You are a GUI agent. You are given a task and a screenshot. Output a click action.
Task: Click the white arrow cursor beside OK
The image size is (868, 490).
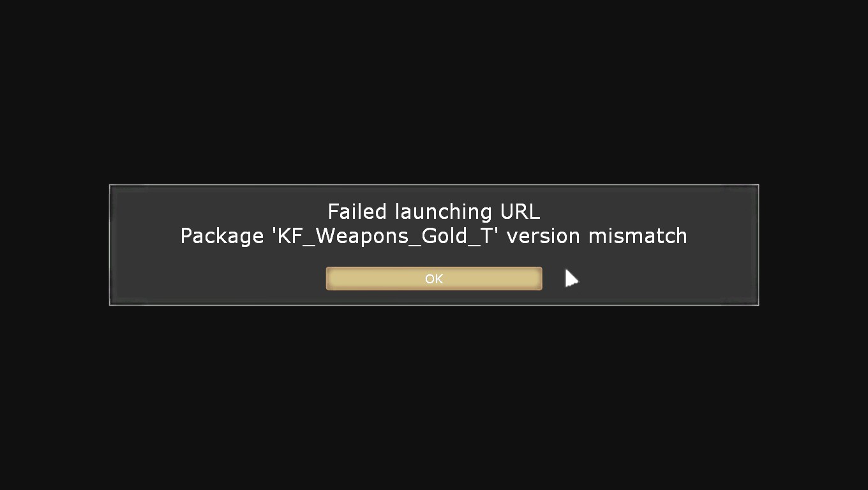571,278
